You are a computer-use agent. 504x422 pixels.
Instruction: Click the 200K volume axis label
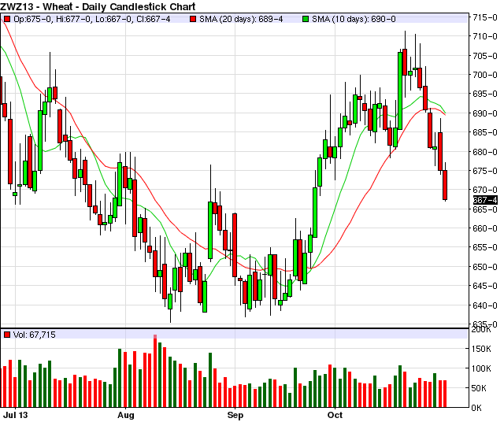(x=481, y=329)
